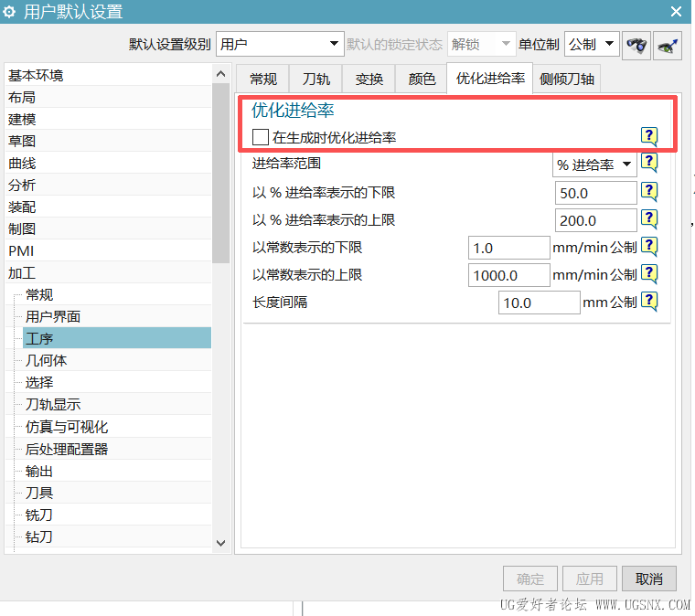Close the 用户默认设置 dialog
Viewport: 695px width, 616px height.
tap(676, 12)
